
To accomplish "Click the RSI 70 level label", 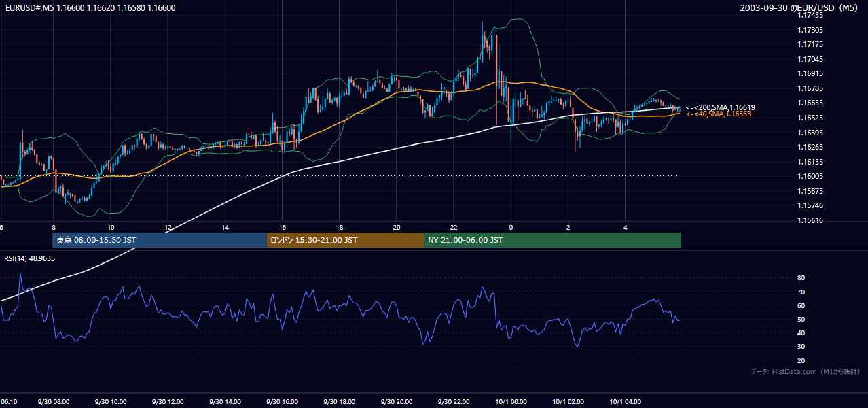I will click(801, 292).
